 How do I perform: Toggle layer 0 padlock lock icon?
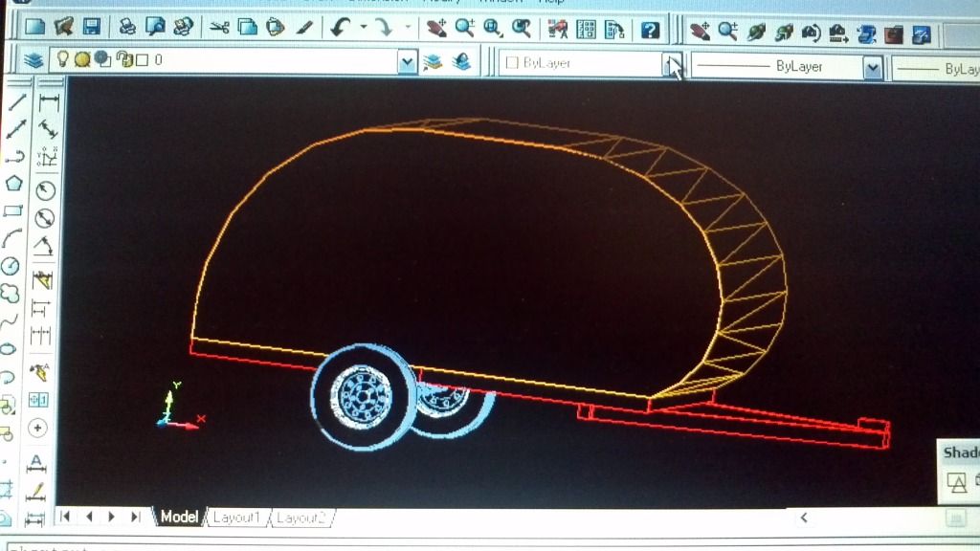[123, 59]
